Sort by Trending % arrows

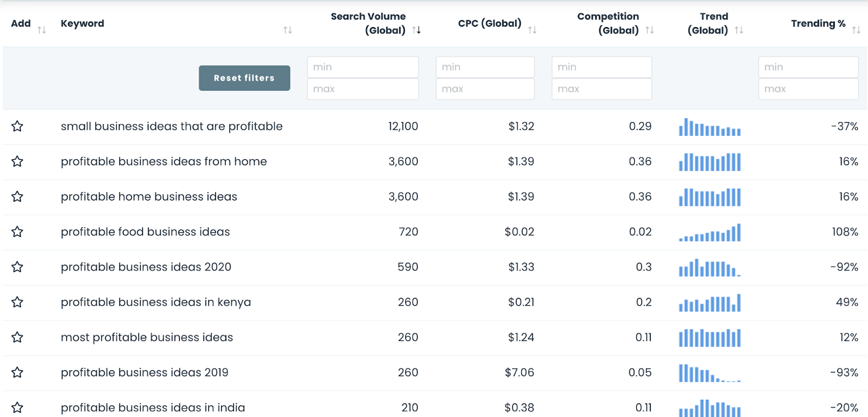click(856, 30)
